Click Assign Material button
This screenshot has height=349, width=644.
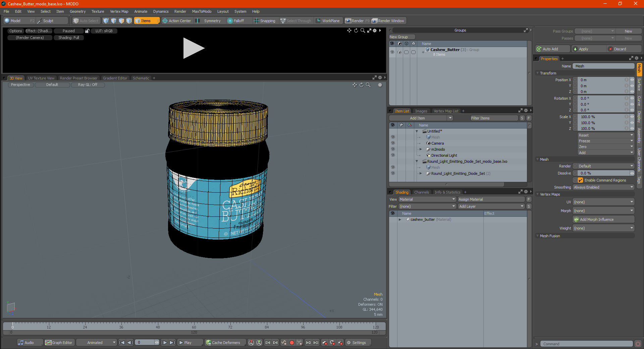click(491, 199)
